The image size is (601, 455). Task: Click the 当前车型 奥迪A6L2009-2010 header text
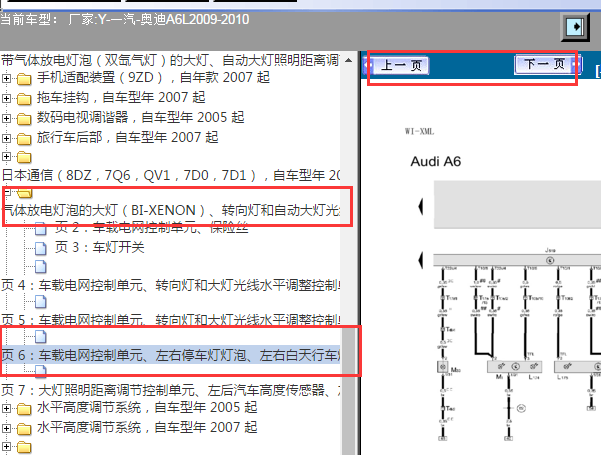[x=125, y=19]
